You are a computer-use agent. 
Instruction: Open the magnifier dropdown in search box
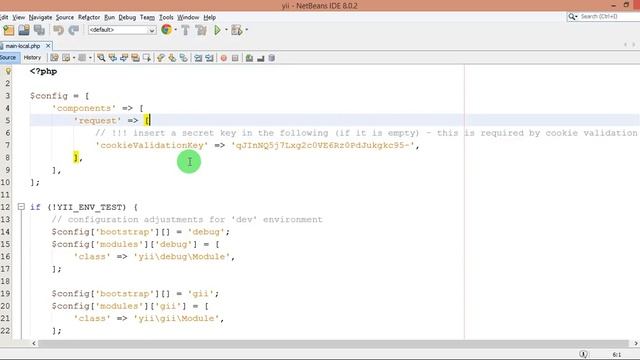point(573,16)
